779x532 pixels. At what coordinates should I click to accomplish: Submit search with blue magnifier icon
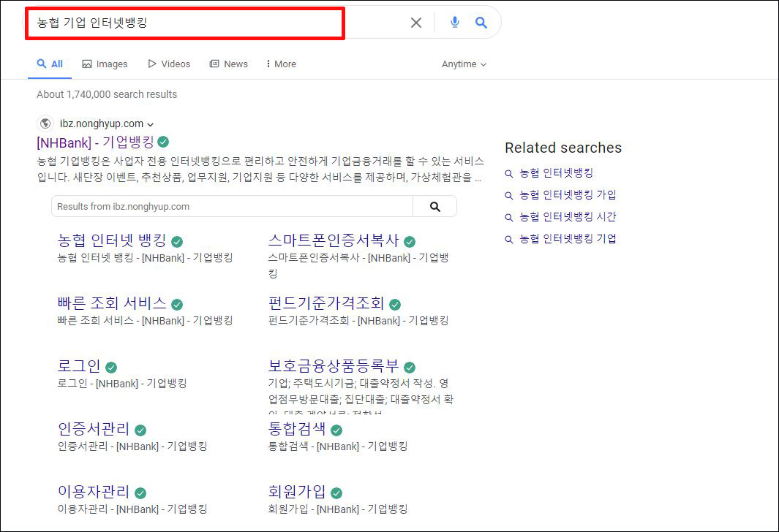481,23
